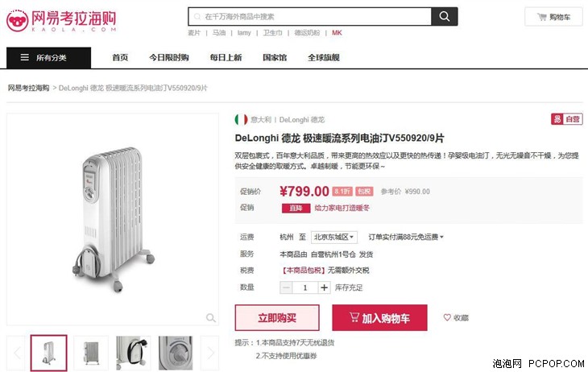Image resolution: width=588 pixels, height=372 pixels.
Task: Click the product search input field
Action: point(310,16)
